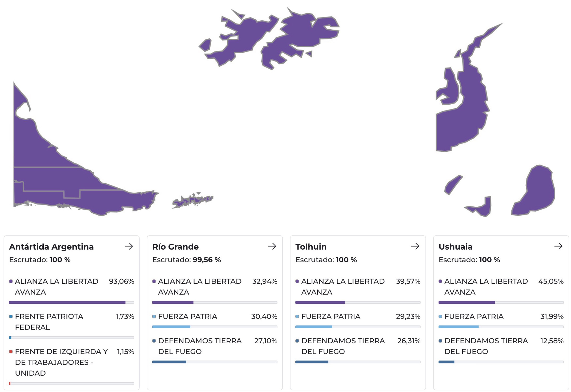
Task: Click the small Isla de los Estados shape
Action: [192, 200]
